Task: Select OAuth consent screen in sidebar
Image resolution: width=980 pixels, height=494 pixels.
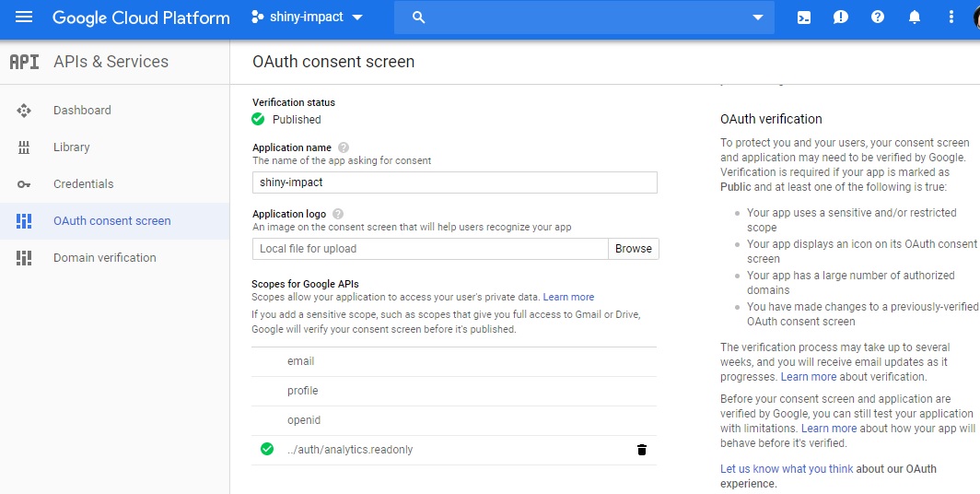Action: click(x=114, y=221)
